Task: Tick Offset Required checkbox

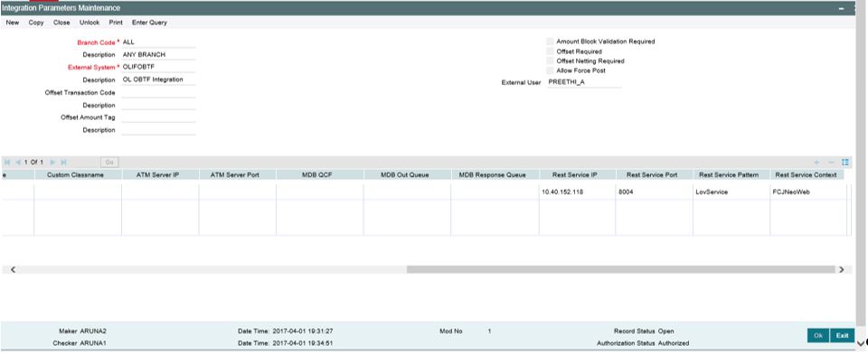Action: (x=550, y=51)
